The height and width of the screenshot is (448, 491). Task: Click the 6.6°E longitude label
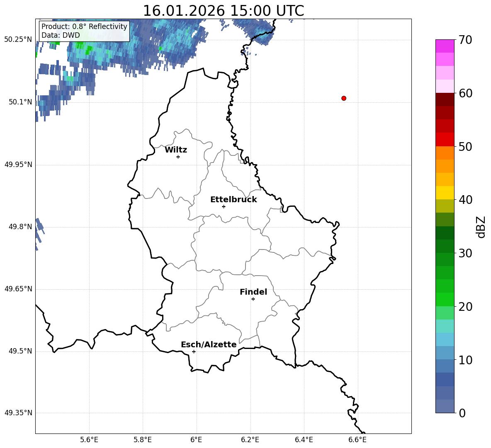(357, 440)
